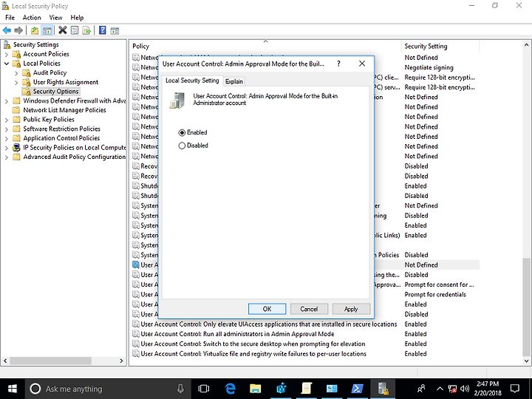Click the Forward arrow in toolbar
532x399 pixels.
point(18,30)
